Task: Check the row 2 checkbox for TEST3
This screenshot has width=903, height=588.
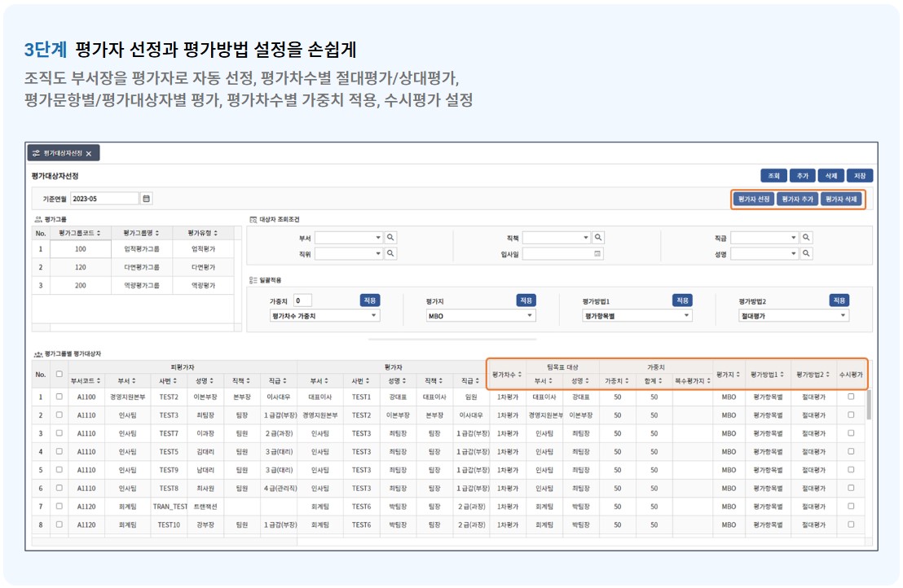Action: pyautogui.click(x=59, y=415)
